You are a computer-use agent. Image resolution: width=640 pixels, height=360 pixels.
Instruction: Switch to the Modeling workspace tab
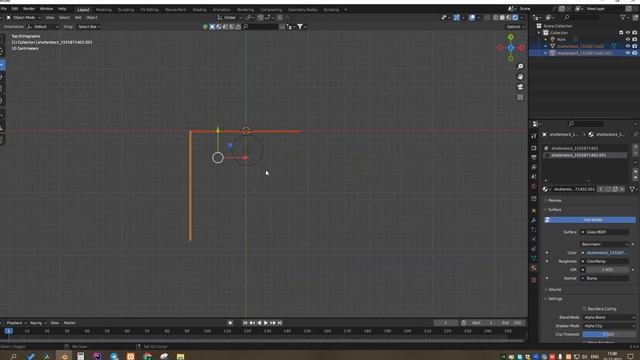pos(103,9)
